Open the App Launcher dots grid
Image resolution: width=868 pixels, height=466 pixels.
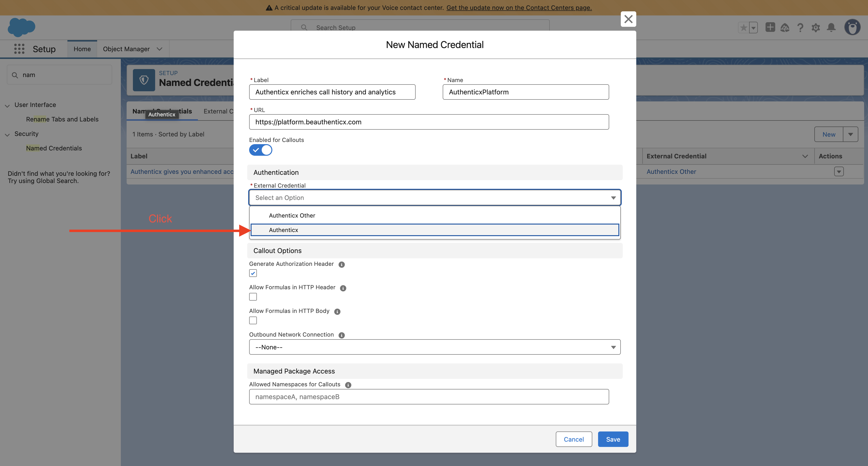pos(19,49)
